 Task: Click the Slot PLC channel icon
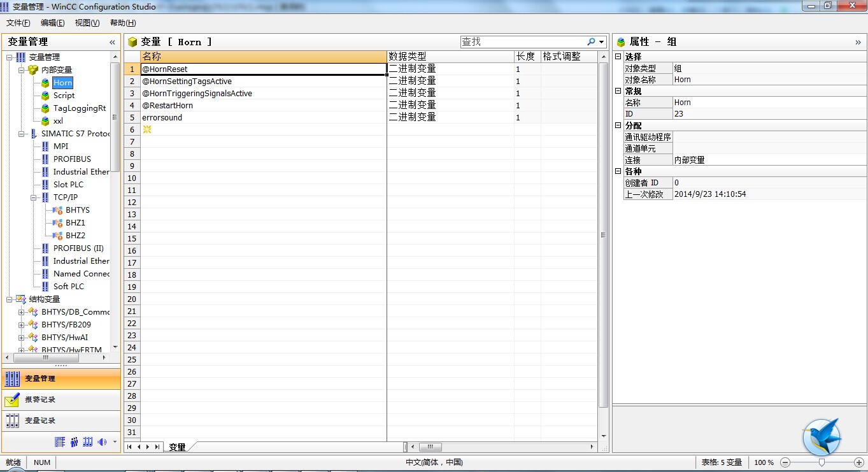click(x=45, y=185)
